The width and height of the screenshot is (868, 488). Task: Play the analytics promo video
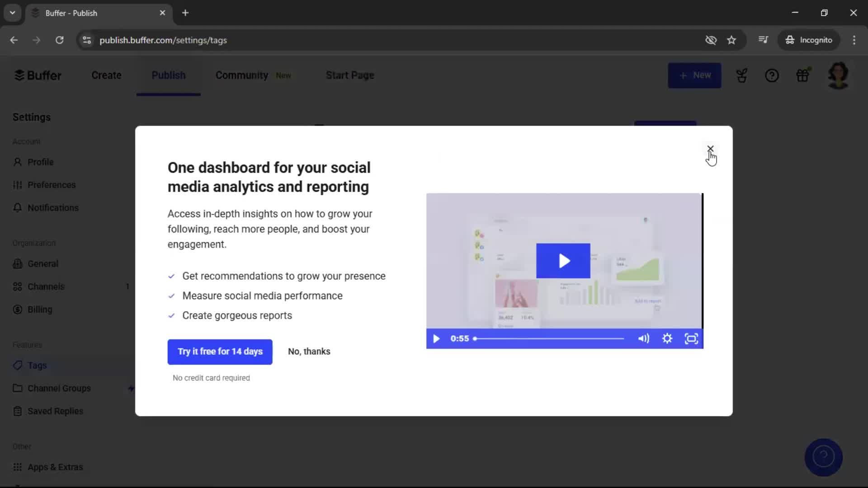[563, 261]
